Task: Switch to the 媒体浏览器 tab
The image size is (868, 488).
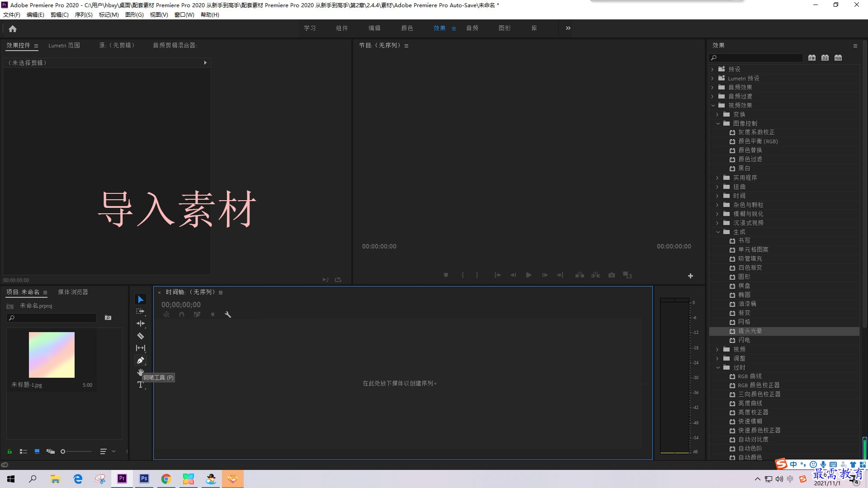Action: (73, 292)
